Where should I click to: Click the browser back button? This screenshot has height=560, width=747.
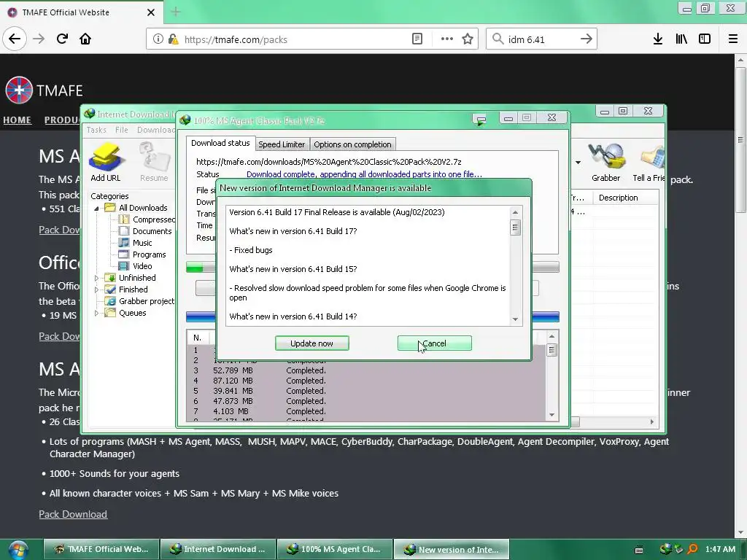[15, 39]
